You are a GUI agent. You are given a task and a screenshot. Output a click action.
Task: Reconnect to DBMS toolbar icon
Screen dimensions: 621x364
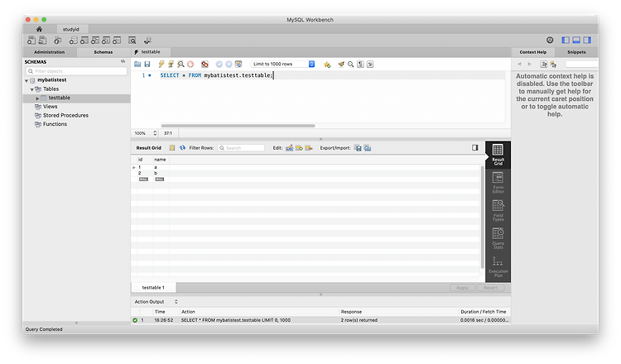147,41
